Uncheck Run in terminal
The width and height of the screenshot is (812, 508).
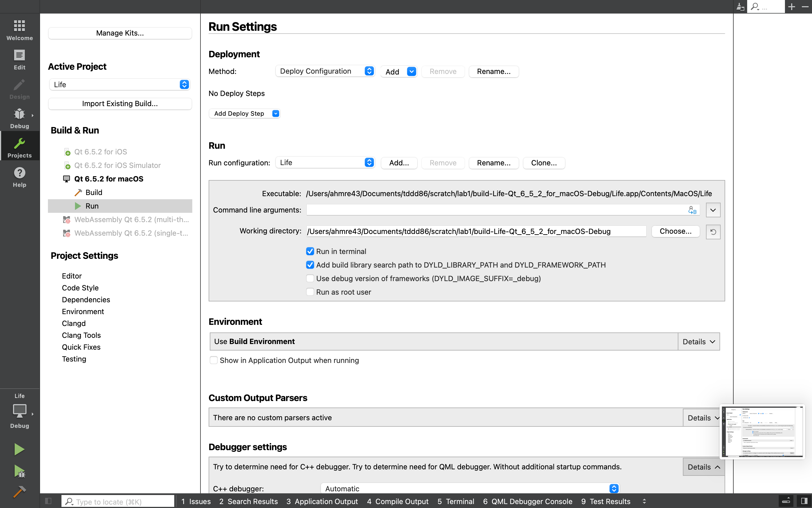(310, 251)
